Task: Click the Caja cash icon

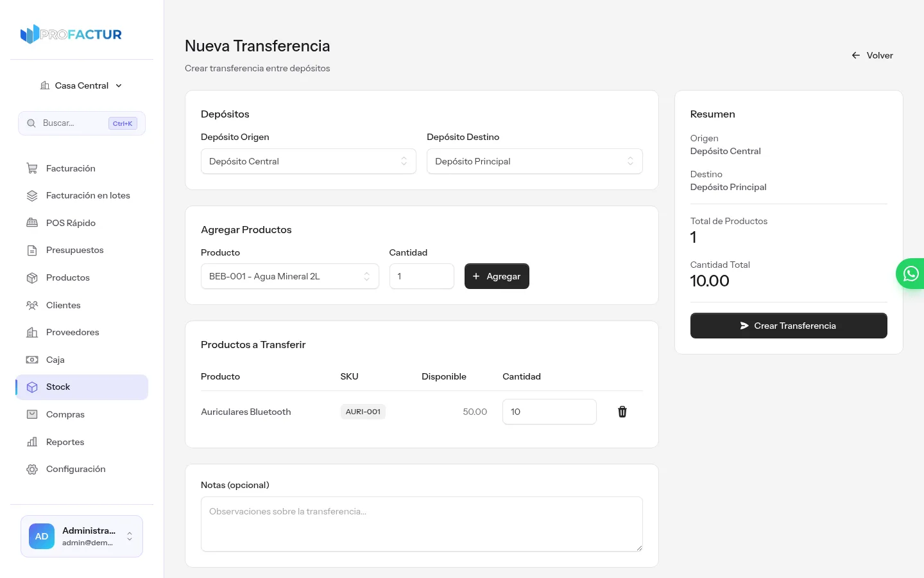Action: point(32,360)
